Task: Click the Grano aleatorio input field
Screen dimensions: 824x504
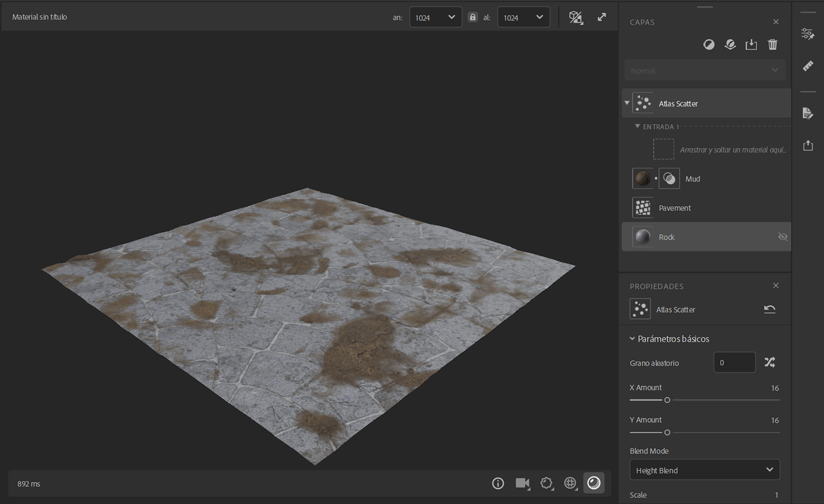Action: point(734,363)
